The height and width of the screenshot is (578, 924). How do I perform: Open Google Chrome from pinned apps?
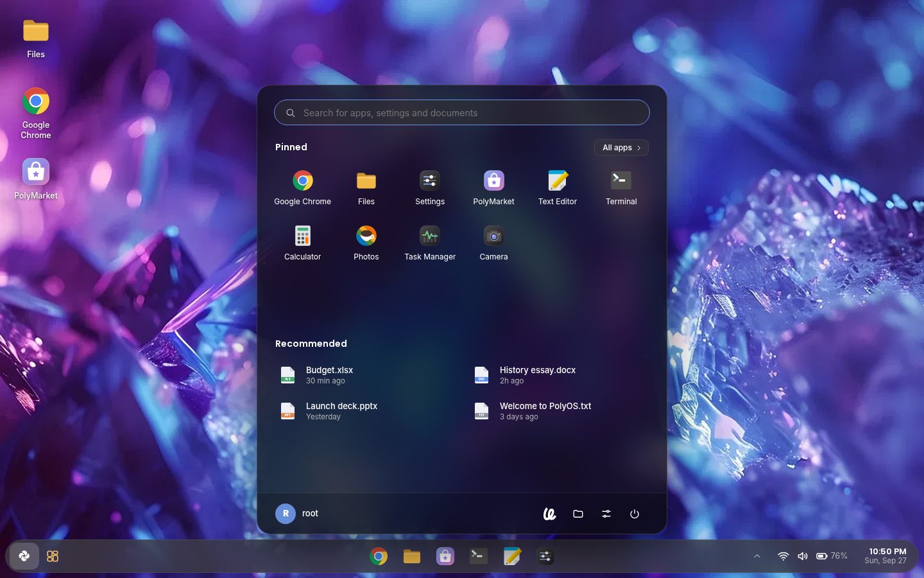(x=302, y=188)
